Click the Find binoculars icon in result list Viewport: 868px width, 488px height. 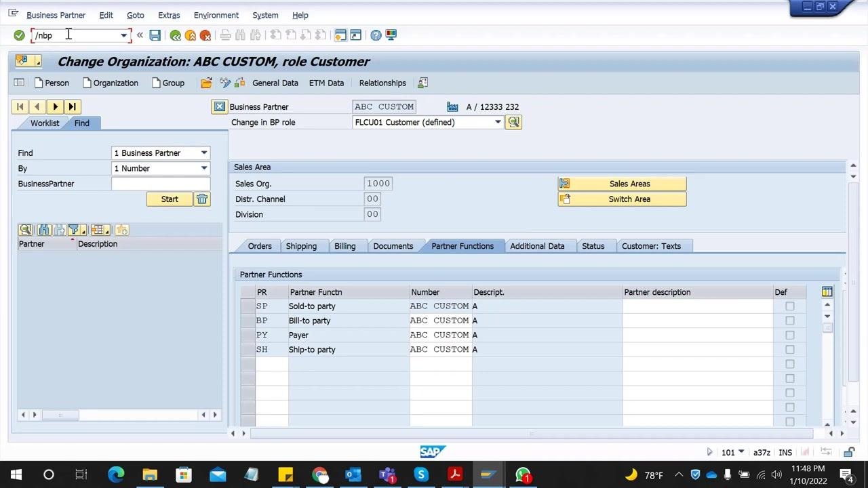click(44, 230)
